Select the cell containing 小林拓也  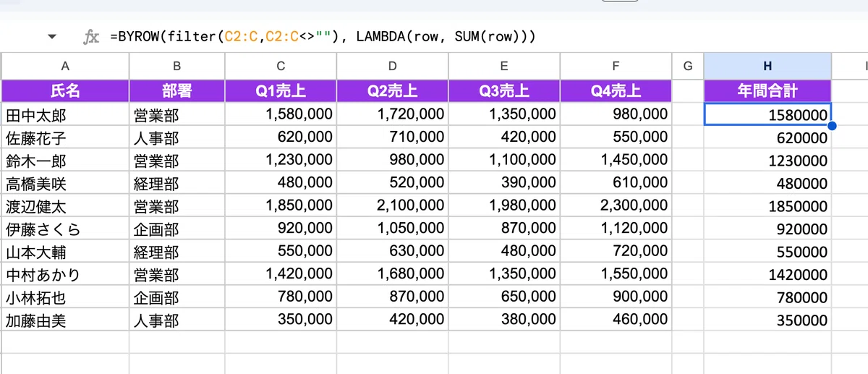pyautogui.click(x=65, y=297)
